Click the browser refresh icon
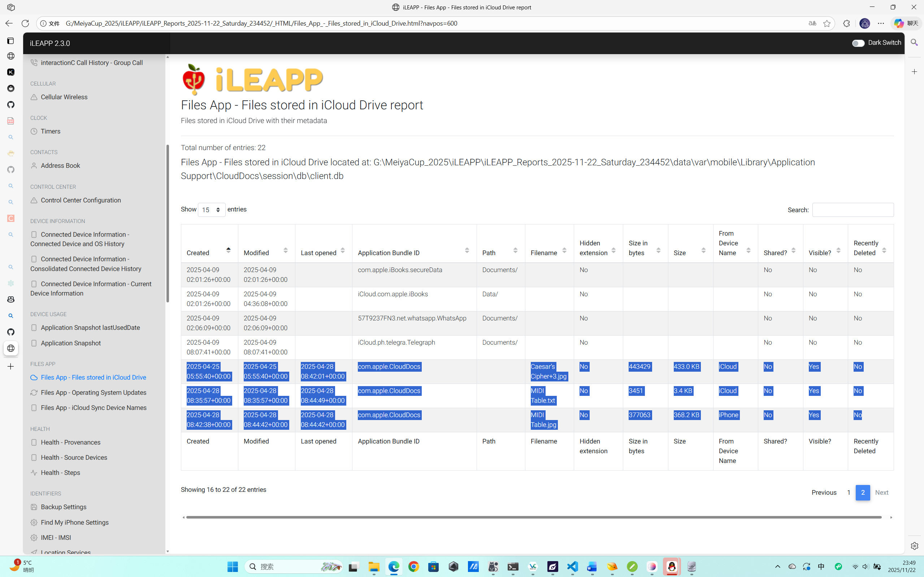The height and width of the screenshot is (577, 924). tap(25, 23)
